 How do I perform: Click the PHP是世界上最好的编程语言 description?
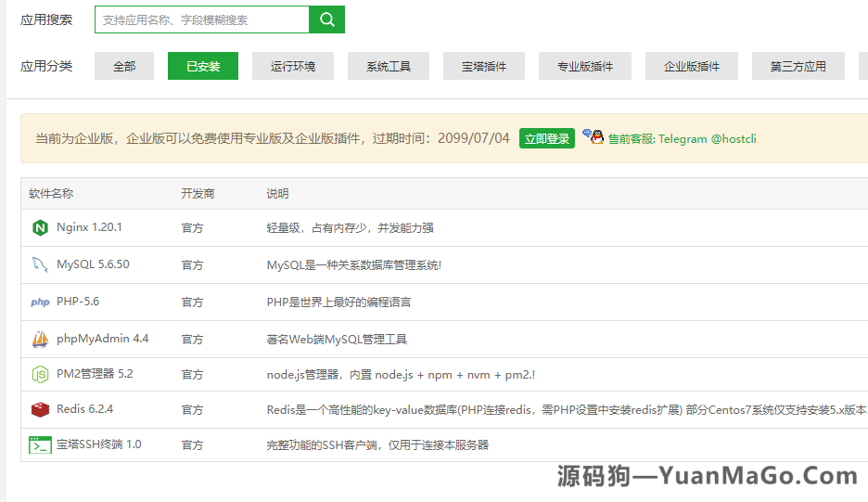338,302
